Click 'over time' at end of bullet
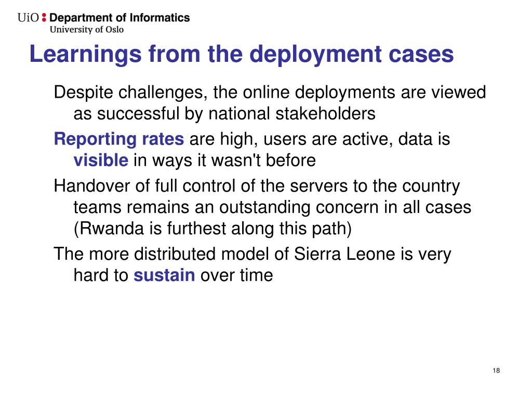The width and height of the screenshot is (532, 399). (236, 275)
